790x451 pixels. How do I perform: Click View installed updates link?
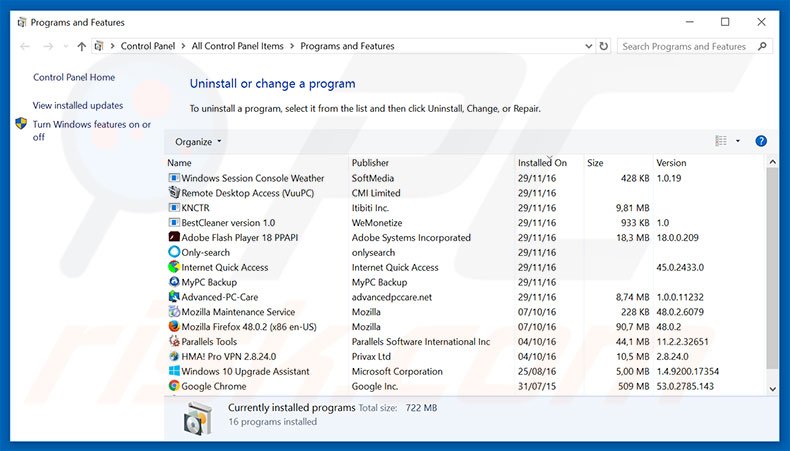click(78, 105)
